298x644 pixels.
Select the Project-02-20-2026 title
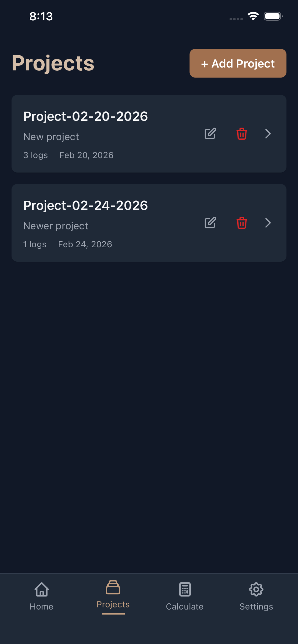tap(85, 116)
